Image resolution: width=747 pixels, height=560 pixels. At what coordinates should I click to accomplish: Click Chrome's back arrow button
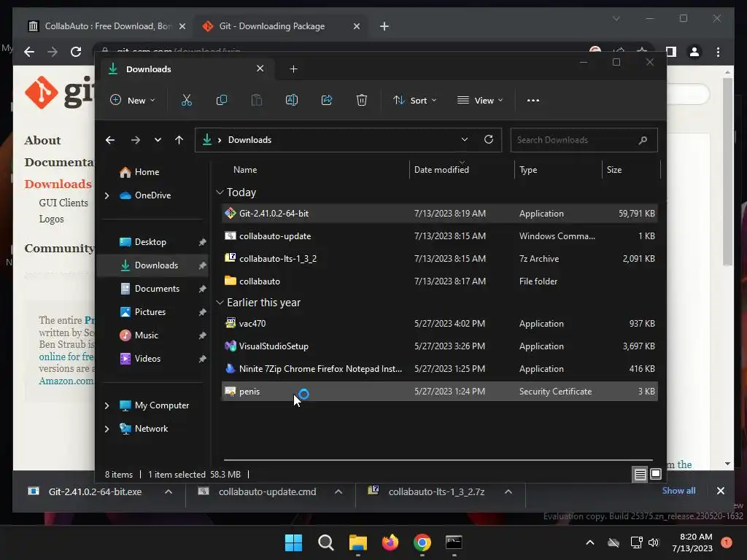click(29, 52)
